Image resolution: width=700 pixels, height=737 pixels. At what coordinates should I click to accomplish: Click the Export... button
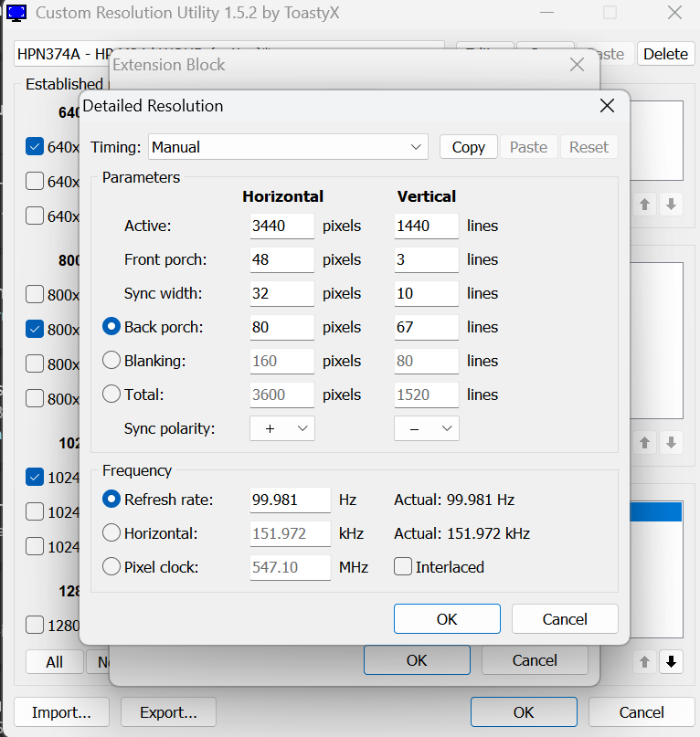tap(168, 712)
